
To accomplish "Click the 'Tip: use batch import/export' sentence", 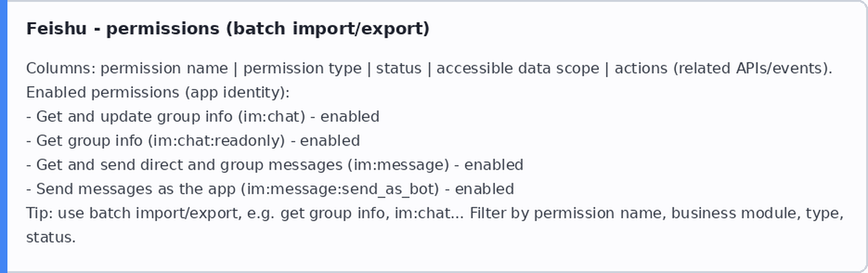I will point(134,213).
